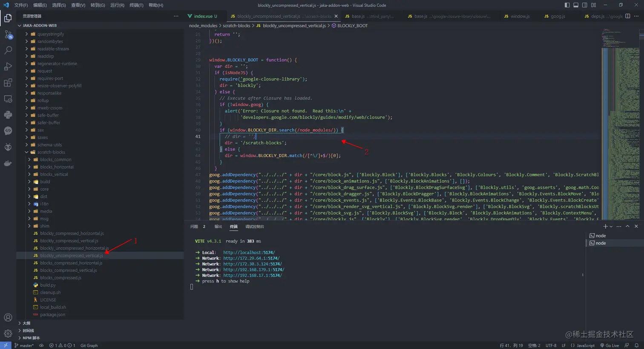Click the errors and warnings count in status bar
This screenshot has height=349, width=644.
(62, 345)
